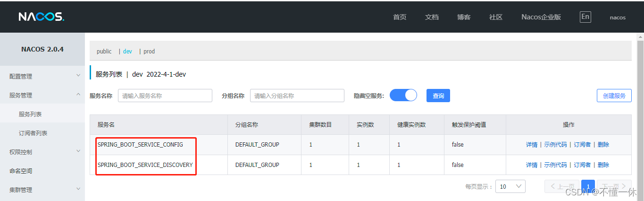Open the page size dropdown showing 10
This screenshot has height=201, width=644.
(x=510, y=186)
